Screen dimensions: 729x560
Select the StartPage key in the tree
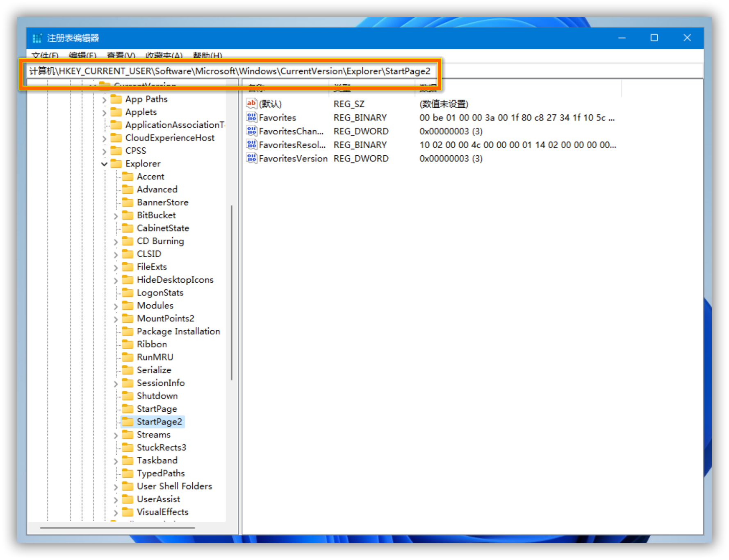(x=157, y=409)
